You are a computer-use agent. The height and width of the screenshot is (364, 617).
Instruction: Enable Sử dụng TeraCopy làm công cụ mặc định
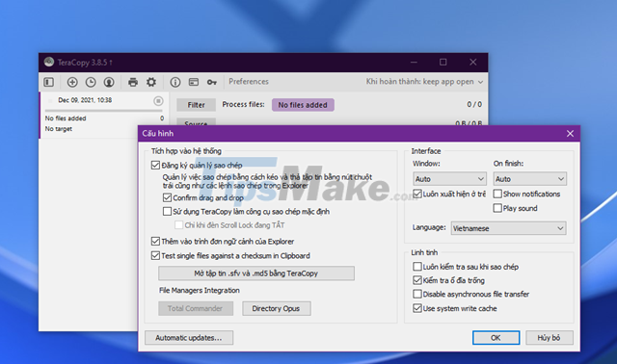coord(167,212)
